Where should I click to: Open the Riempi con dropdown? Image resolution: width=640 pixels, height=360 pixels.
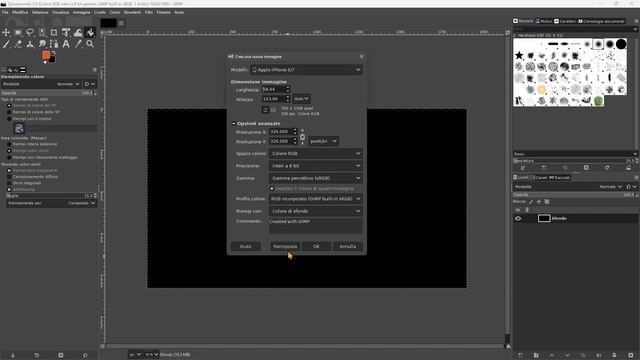[x=316, y=211]
